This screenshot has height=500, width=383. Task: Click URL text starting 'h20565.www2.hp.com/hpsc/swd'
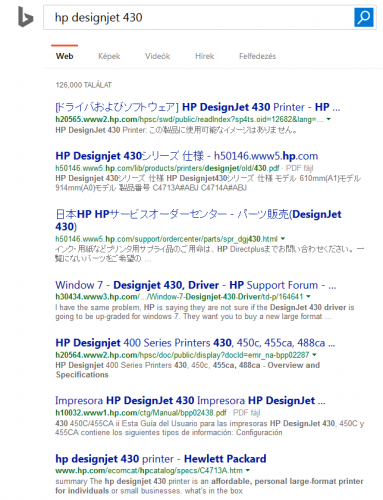point(189,119)
